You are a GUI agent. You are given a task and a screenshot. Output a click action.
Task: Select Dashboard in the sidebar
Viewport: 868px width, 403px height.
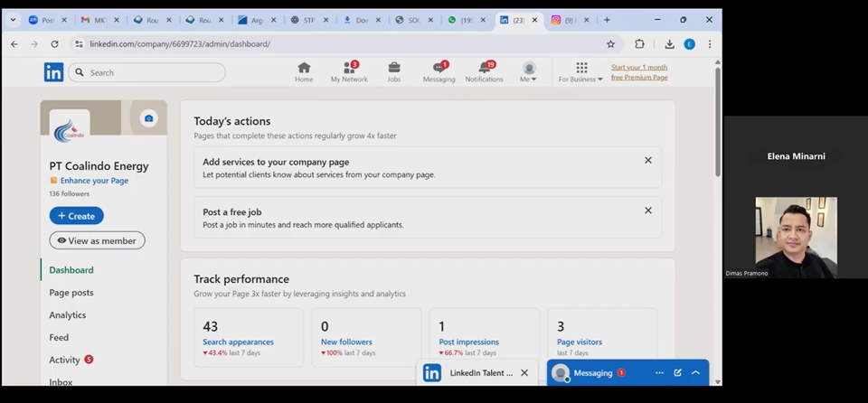tap(71, 270)
